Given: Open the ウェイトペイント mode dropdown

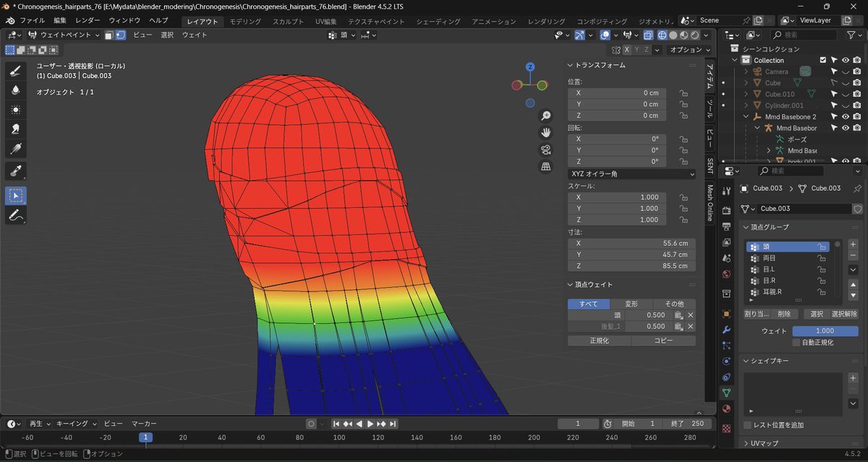Looking at the screenshot, I should pos(64,35).
